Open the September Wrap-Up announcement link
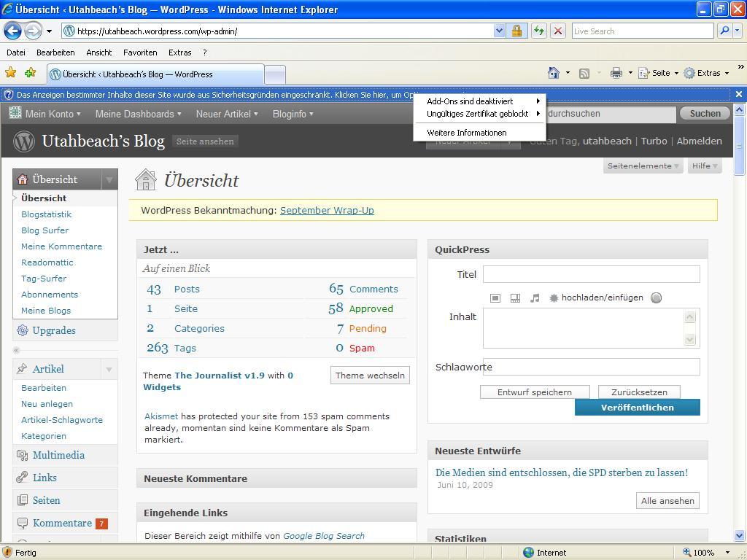Image resolution: width=747 pixels, height=560 pixels. [327, 211]
